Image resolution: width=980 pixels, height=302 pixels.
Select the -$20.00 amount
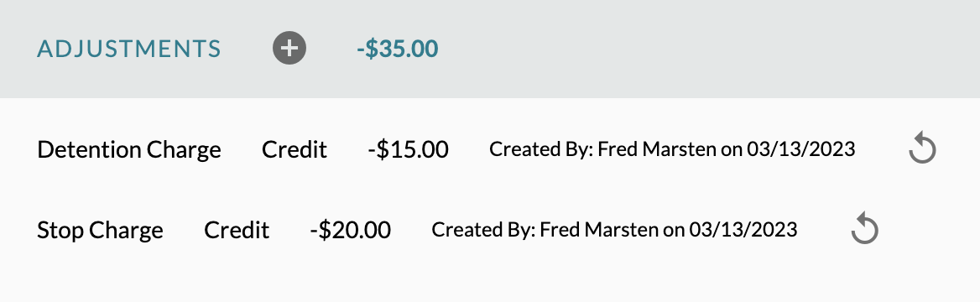coord(351,230)
